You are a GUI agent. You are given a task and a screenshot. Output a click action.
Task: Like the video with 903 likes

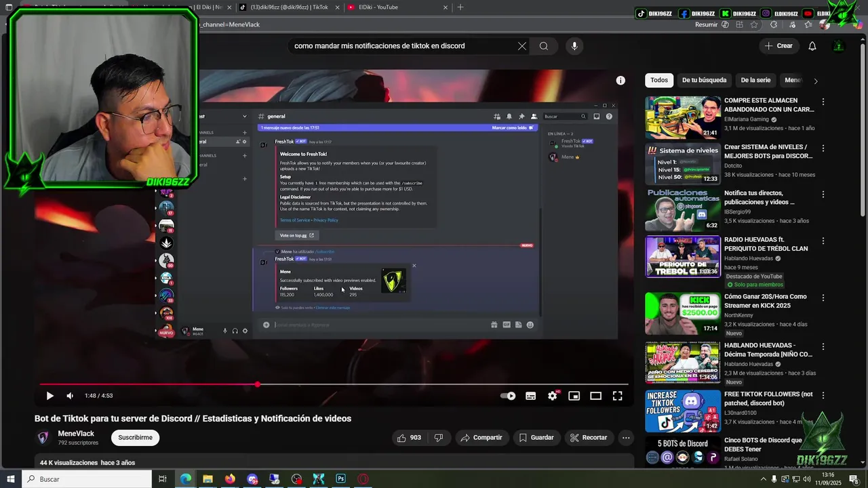(x=410, y=438)
